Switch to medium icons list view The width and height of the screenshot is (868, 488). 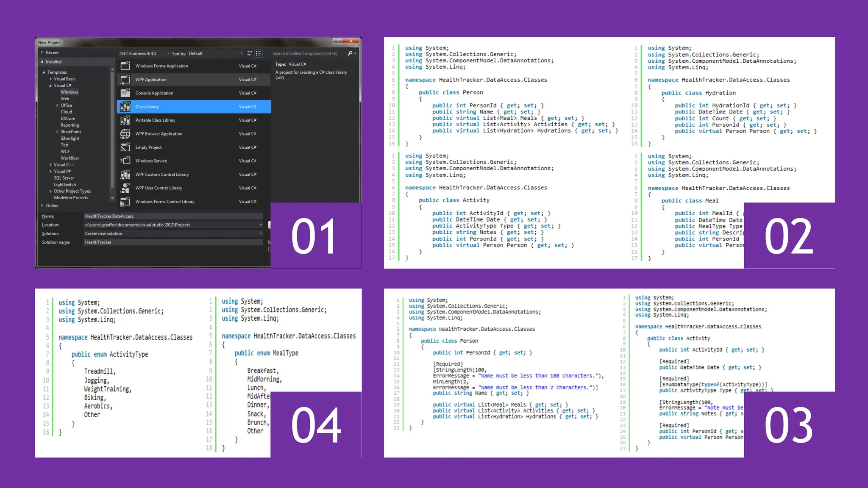point(259,53)
